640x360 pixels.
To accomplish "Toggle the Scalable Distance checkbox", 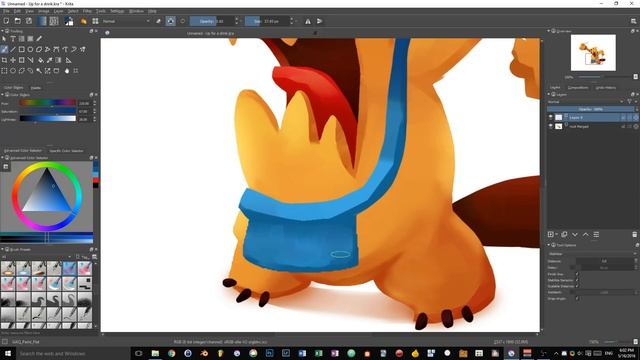I will pos(577,286).
